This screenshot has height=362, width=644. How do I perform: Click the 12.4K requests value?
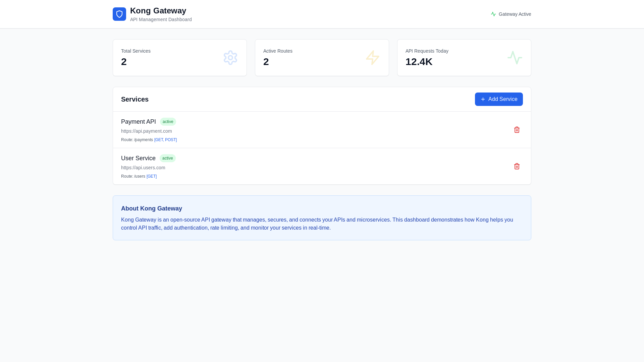point(419,62)
